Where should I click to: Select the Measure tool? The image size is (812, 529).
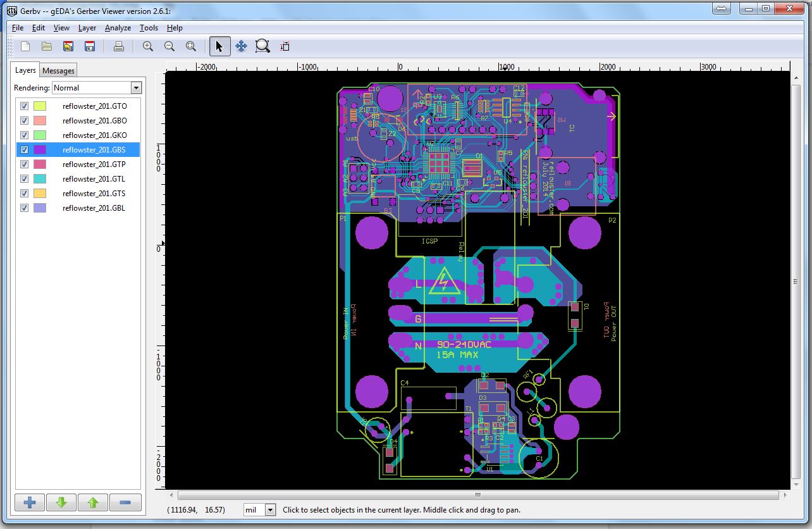285,46
